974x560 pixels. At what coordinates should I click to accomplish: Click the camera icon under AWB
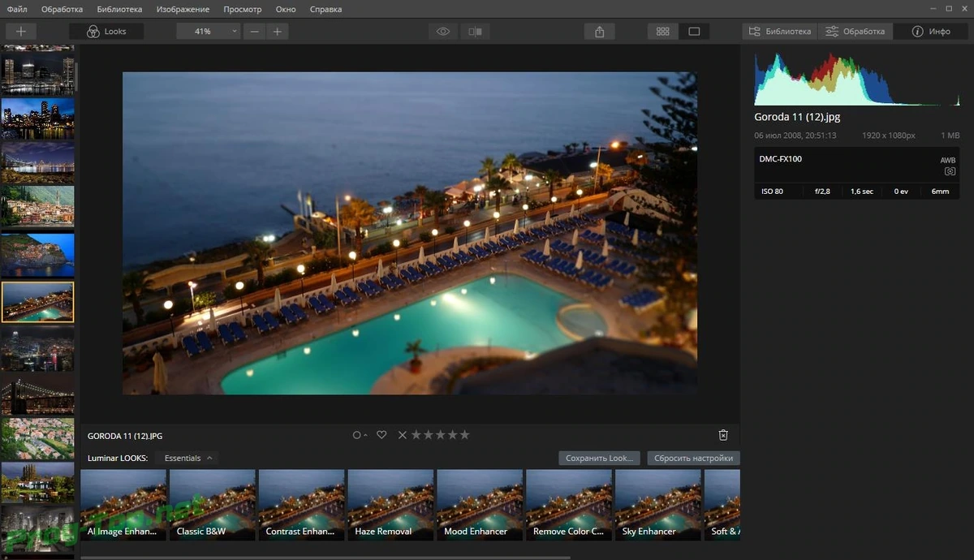(949, 172)
